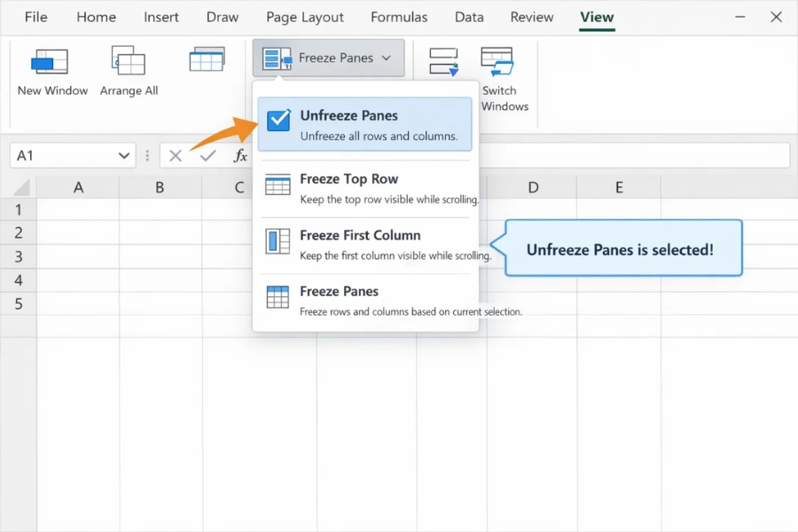The image size is (798, 532).
Task: Click the select all corner triangle
Action: pyautogui.click(x=20, y=187)
